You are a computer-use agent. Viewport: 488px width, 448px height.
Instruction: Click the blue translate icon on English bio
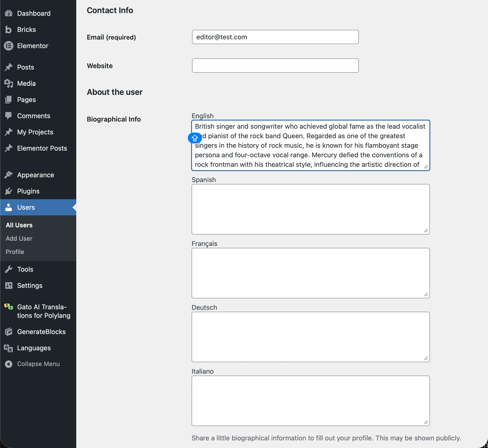(x=195, y=138)
